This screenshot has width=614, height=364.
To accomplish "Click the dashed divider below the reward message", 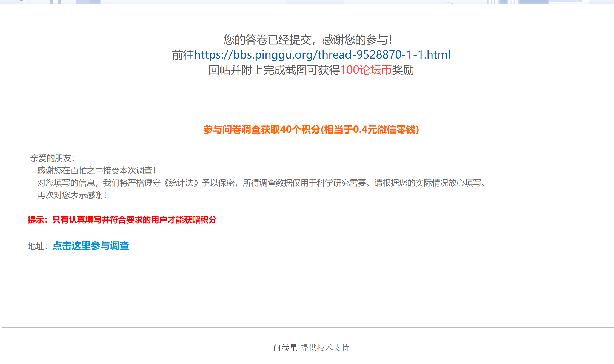I will [311, 91].
